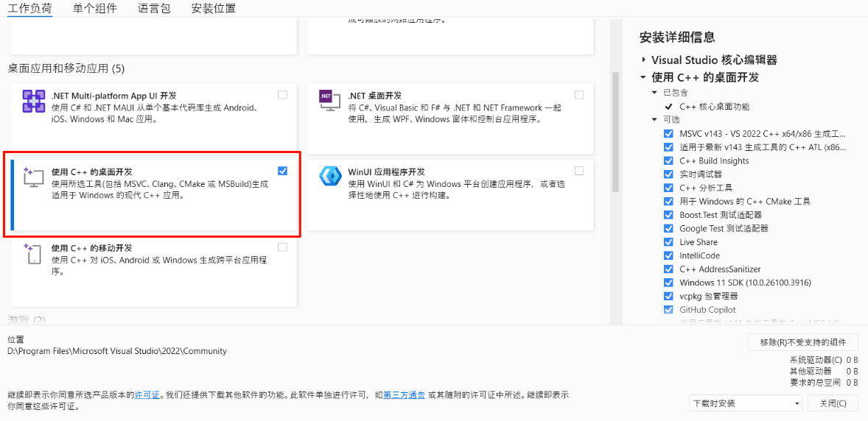Image resolution: width=868 pixels, height=421 pixels.
Task: Click the workloads list vertical scrollbar
Action: pyautogui.click(x=615, y=132)
